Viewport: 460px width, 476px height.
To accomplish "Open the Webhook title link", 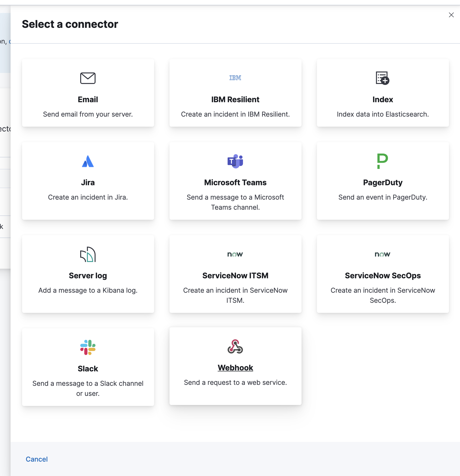I will pos(235,368).
